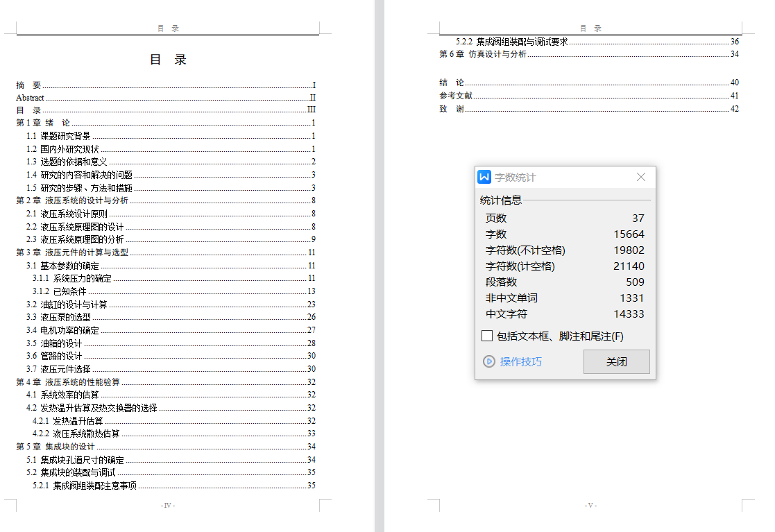Select the 非中文单词 value 1331
Screen dimensions: 775x532
(x=631, y=298)
